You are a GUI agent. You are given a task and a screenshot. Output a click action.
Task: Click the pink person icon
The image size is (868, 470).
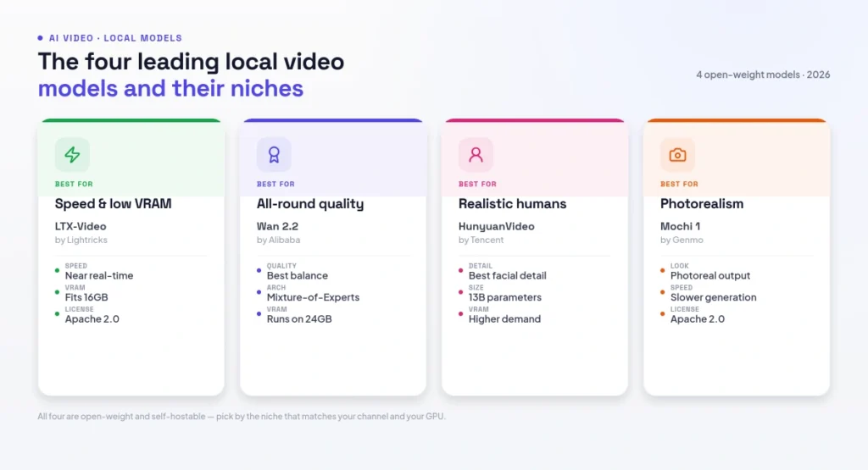(476, 154)
